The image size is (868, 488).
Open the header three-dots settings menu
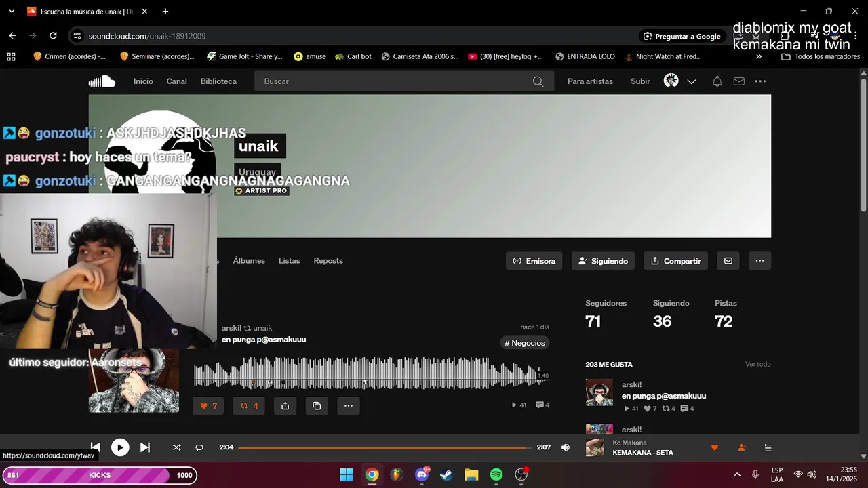pyautogui.click(x=760, y=81)
